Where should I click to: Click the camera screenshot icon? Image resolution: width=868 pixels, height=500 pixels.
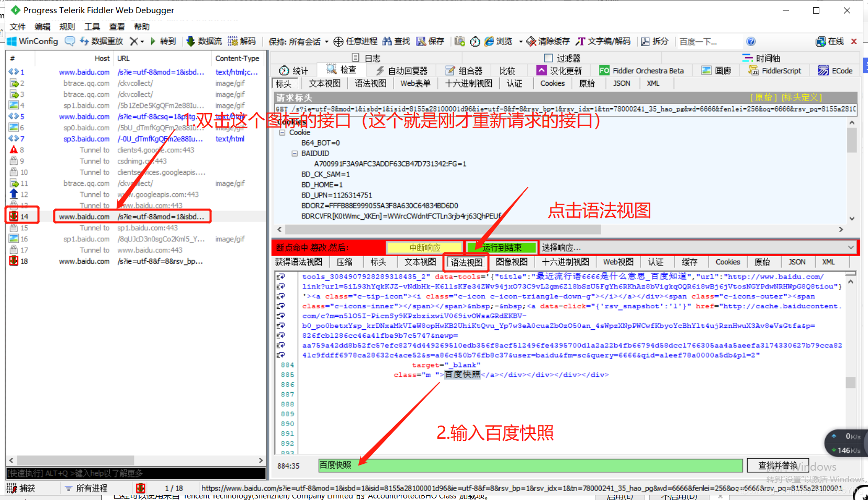[x=459, y=41]
